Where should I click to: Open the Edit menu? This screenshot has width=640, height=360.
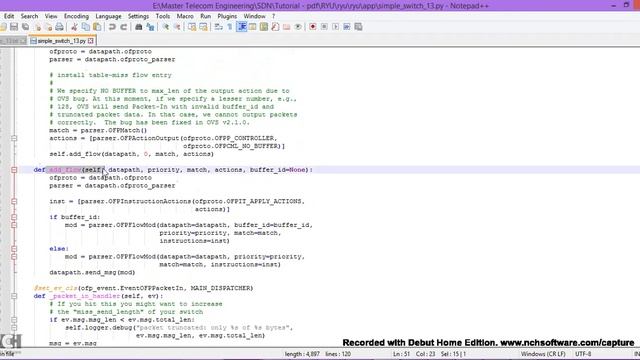pos(9,16)
